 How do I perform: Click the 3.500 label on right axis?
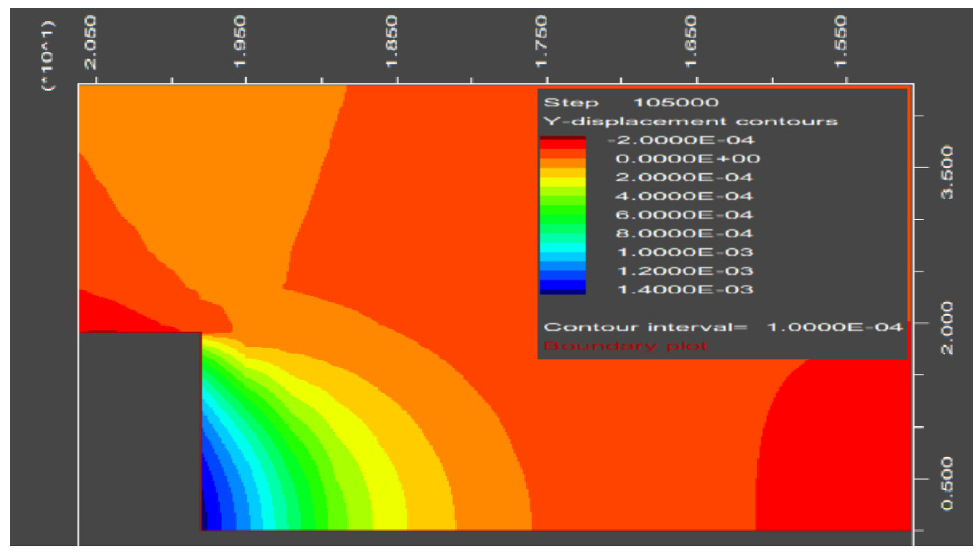[947, 172]
